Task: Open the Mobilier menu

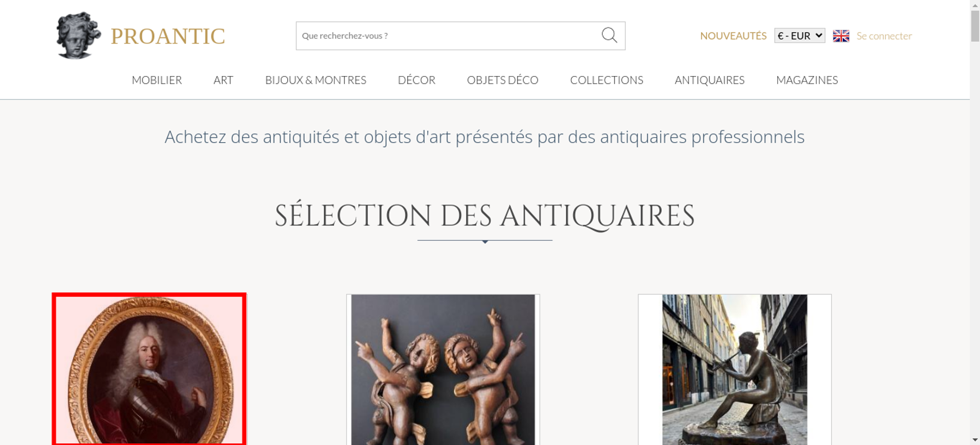Action: pyautogui.click(x=157, y=80)
